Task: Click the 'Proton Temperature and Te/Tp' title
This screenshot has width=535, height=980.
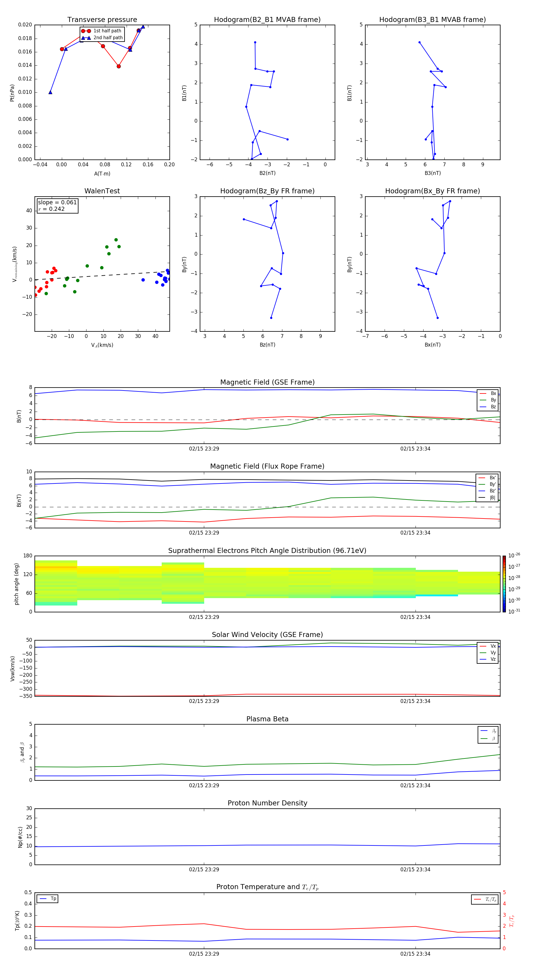Action: point(267,887)
